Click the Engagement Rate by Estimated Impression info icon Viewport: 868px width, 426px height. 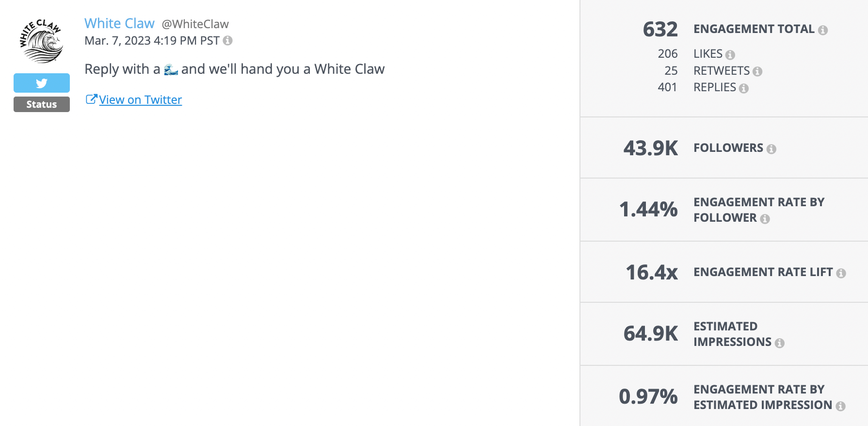click(x=840, y=406)
